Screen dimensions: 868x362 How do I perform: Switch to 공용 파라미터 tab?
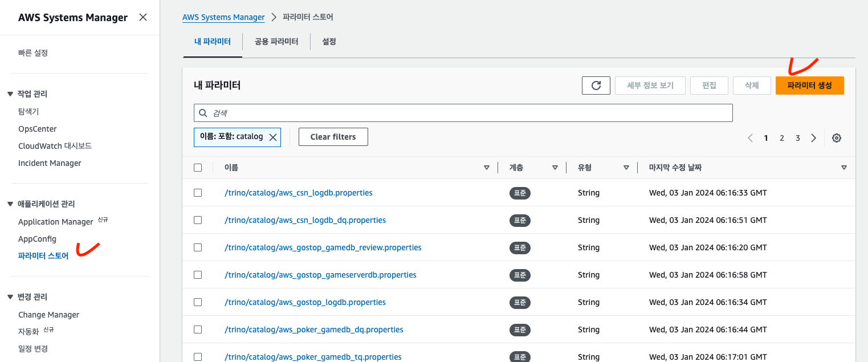tap(276, 42)
